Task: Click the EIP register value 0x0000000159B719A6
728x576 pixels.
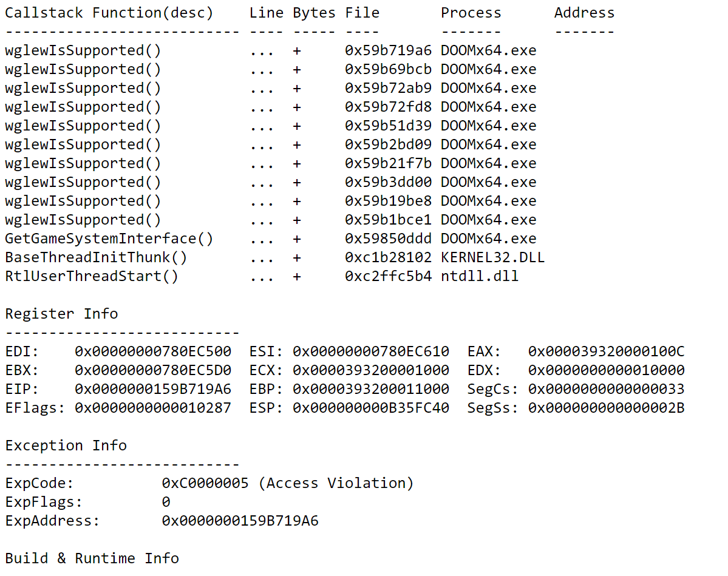Action: click(x=153, y=389)
